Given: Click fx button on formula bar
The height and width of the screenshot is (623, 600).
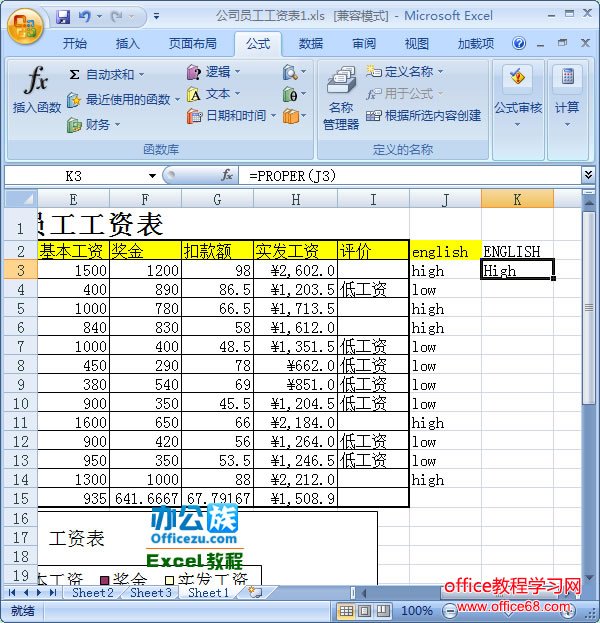Looking at the screenshot, I should point(226,175).
